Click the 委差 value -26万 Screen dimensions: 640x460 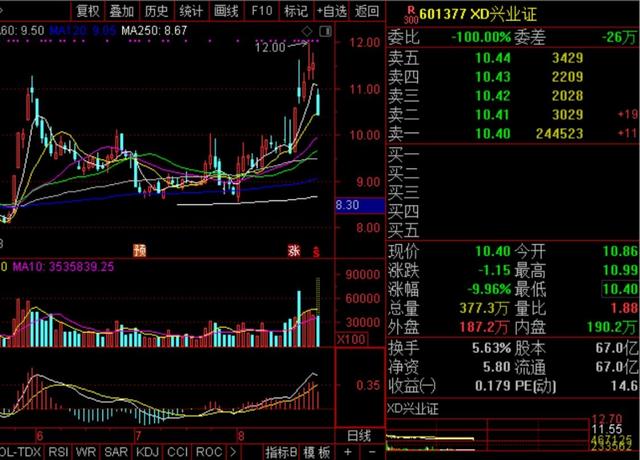point(619,38)
